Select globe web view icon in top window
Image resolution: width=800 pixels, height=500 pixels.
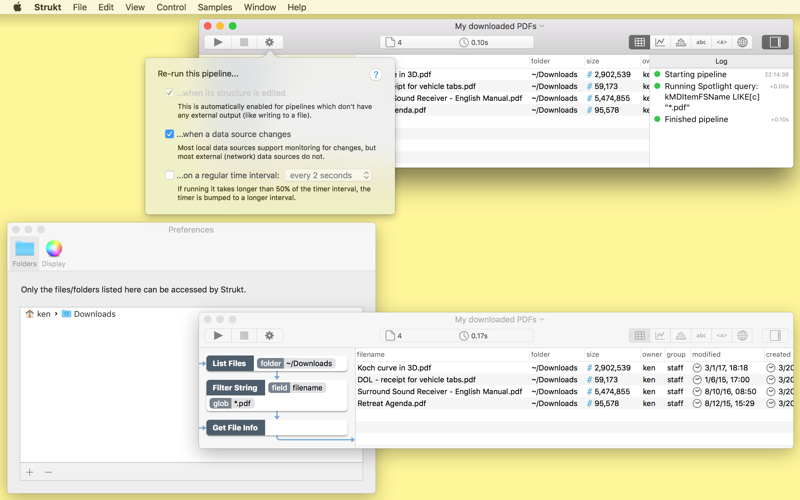click(742, 42)
